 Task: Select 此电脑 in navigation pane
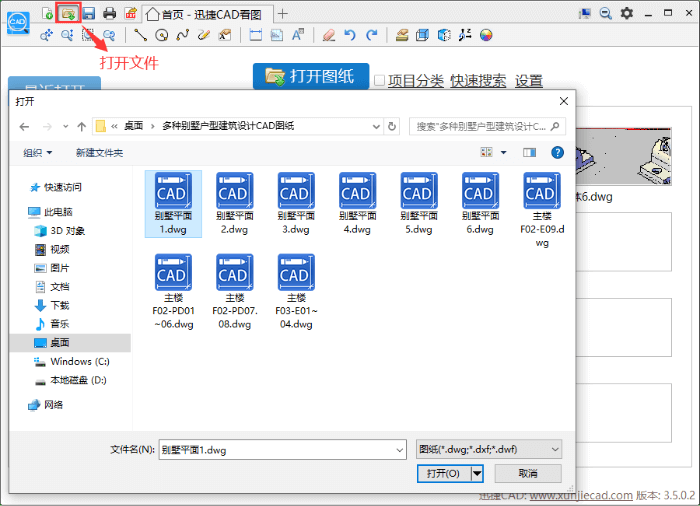(x=50, y=212)
